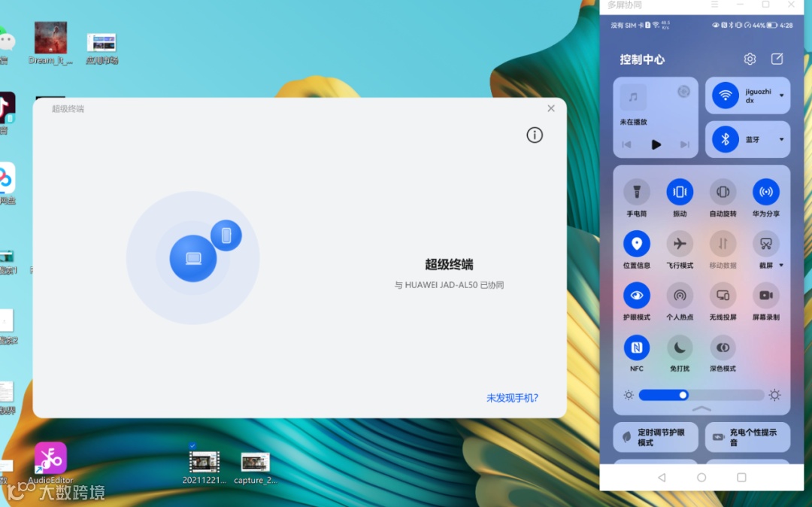The height and width of the screenshot is (507, 812).
Task: Open the capture_2 video file
Action: 256,468
